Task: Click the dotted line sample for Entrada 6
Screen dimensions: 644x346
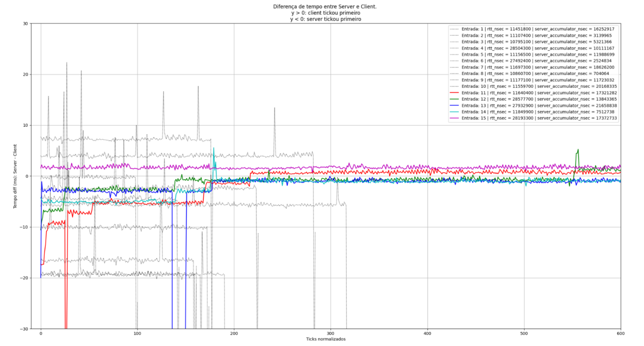Action: (454, 61)
